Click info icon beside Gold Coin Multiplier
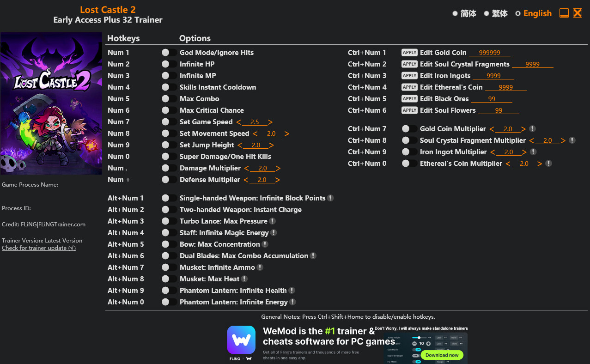This screenshot has width=590, height=364. (532, 129)
